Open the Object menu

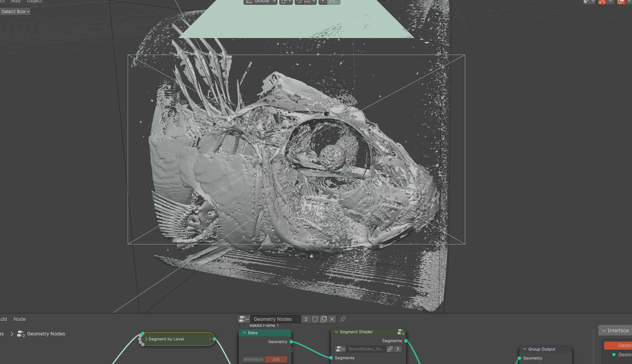click(x=34, y=1)
